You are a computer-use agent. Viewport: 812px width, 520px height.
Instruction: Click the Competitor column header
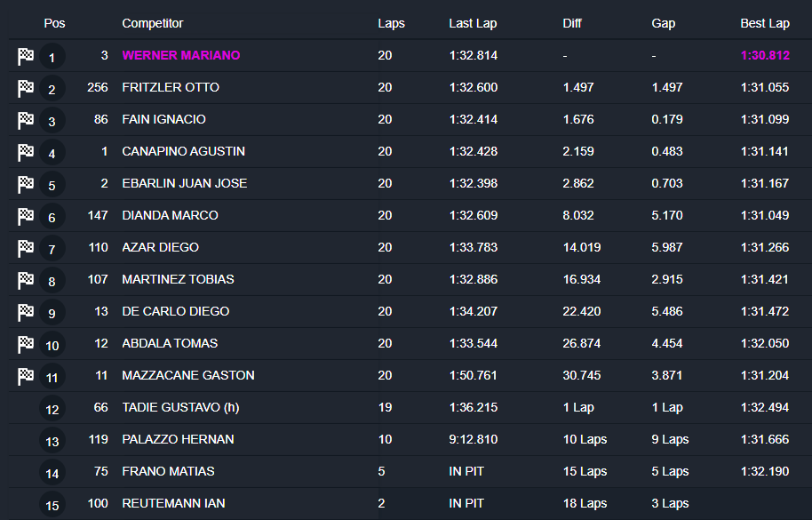pyautogui.click(x=153, y=23)
